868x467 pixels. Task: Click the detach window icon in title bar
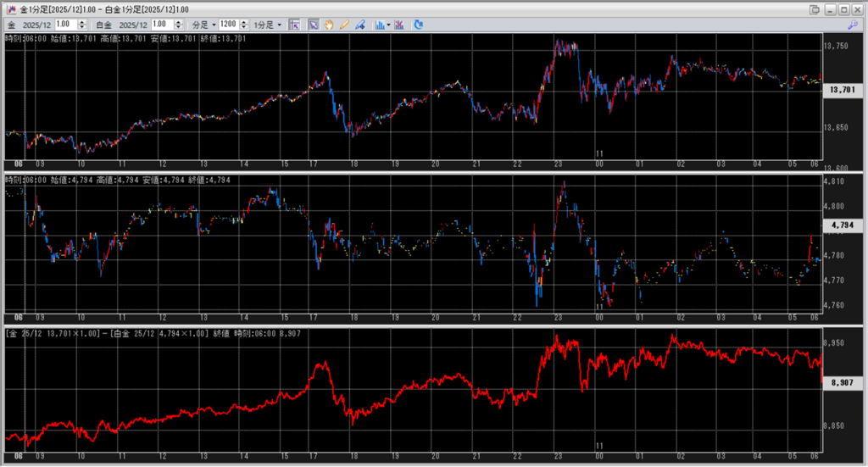coord(815,8)
